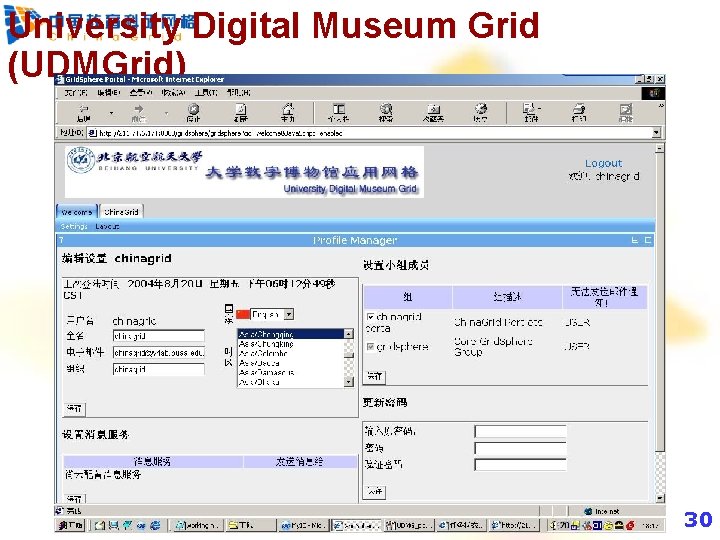This screenshot has height=540, width=720.
Task: Maximize the Profile Manager portlet
Action: tap(648, 240)
